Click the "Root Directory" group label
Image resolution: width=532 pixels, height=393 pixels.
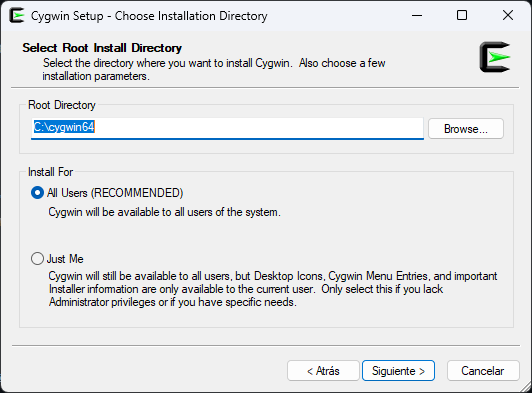tap(62, 105)
